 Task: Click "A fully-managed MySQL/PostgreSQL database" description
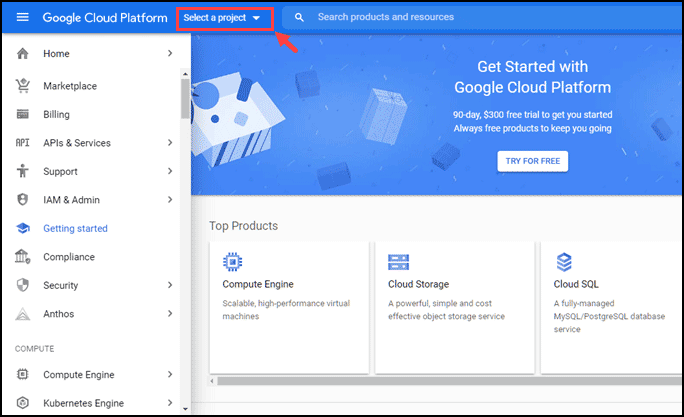pos(609,316)
